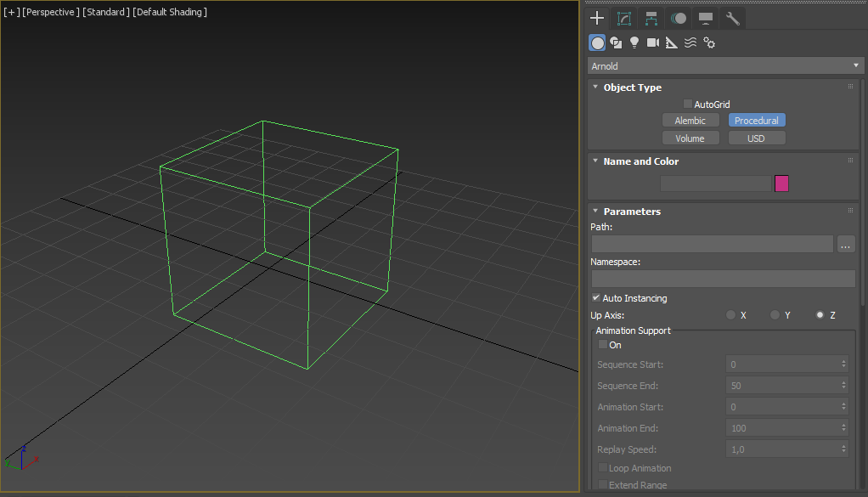Enable the AutoGrid checkbox
Screen dimensions: 868x497
pos(688,104)
